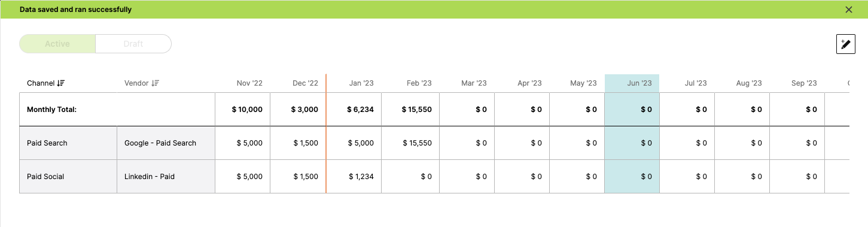
Task: Select the highlighted Jun '23 Paid Search cell
Action: 632,143
